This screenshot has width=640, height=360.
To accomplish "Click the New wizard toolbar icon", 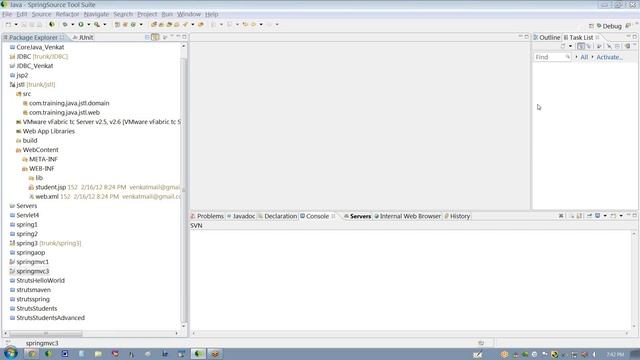I will (x=8, y=24).
